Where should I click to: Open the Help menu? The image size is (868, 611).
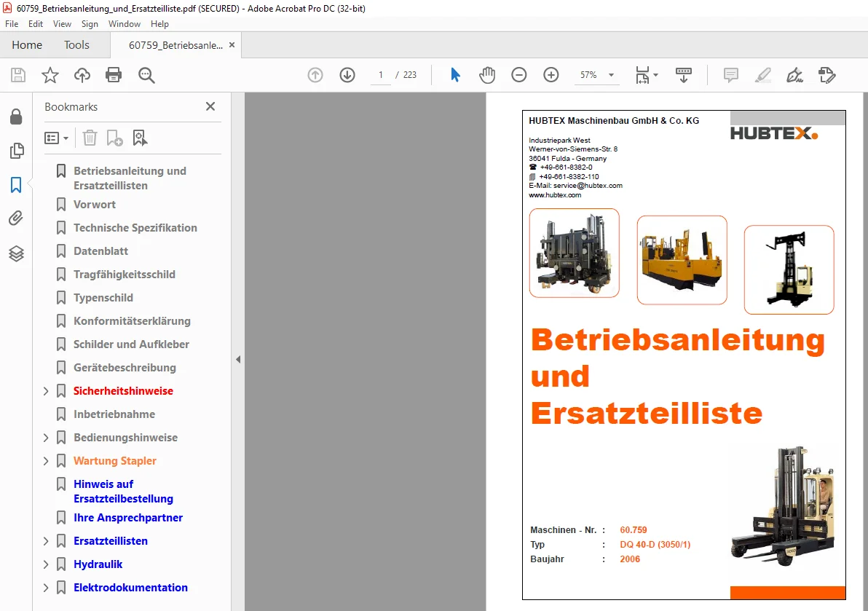point(159,24)
